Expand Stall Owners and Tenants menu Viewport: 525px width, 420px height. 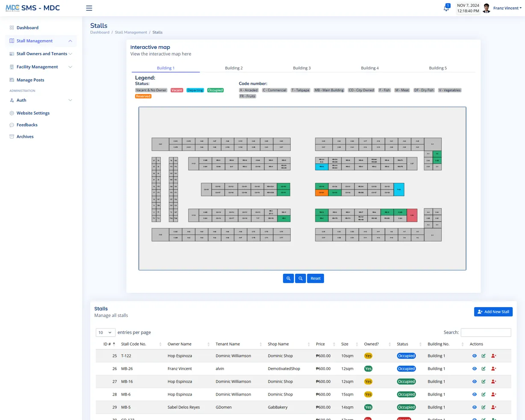pos(41,54)
